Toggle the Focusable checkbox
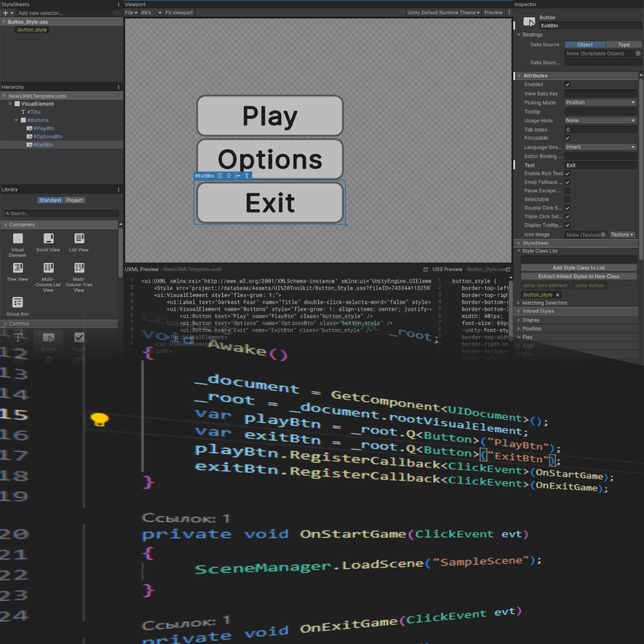The image size is (644, 644). coord(567,138)
